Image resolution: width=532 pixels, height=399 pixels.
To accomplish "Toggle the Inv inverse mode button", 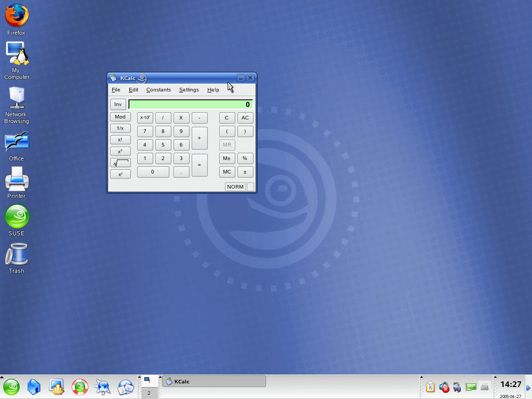I will (x=118, y=104).
